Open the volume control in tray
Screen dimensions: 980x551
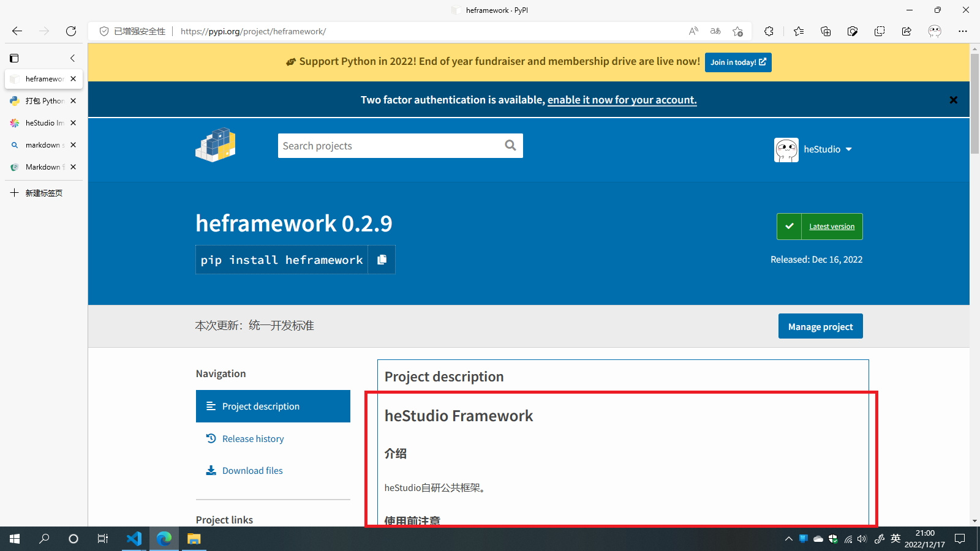coord(862,539)
